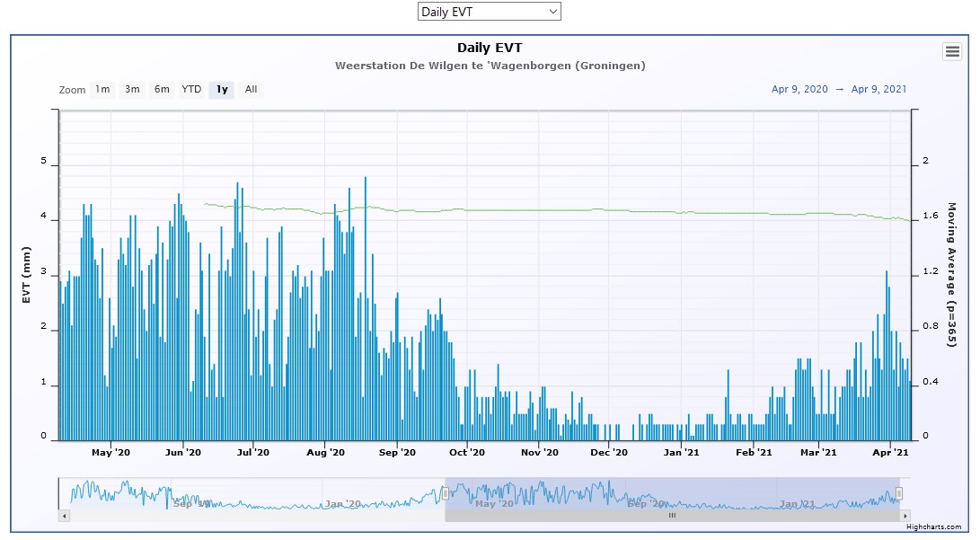Set zoom range to 3m

[132, 89]
